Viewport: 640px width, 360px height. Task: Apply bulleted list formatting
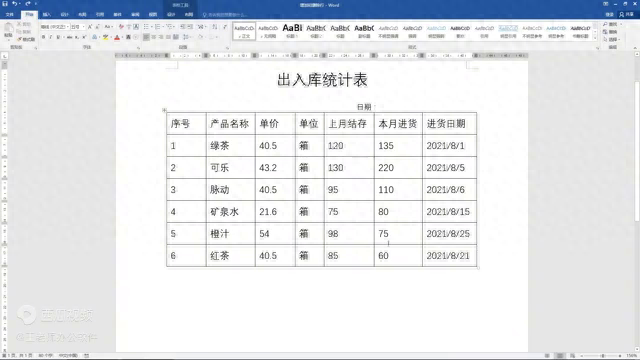146,27
